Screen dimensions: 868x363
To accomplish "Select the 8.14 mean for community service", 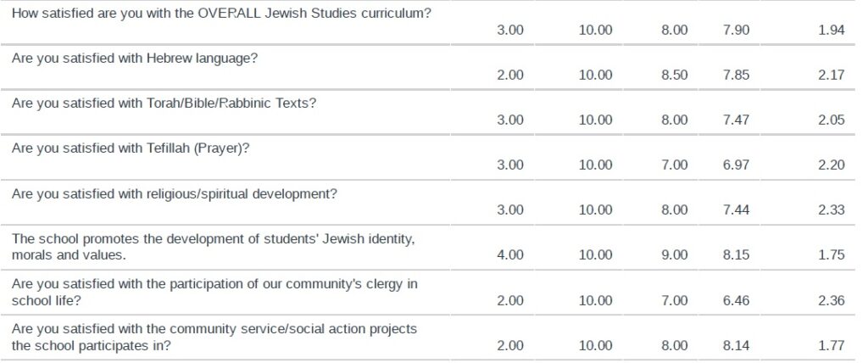I will tap(737, 345).
